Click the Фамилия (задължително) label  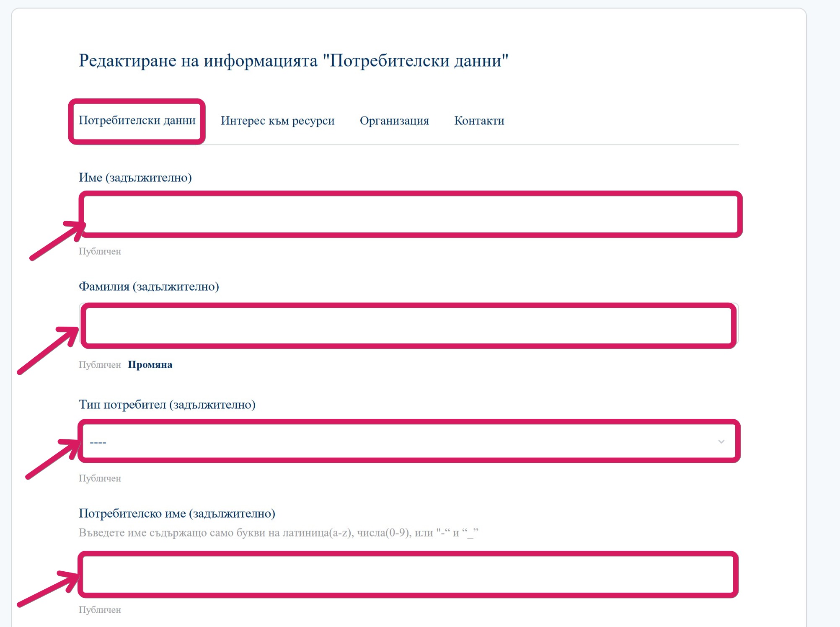point(149,286)
